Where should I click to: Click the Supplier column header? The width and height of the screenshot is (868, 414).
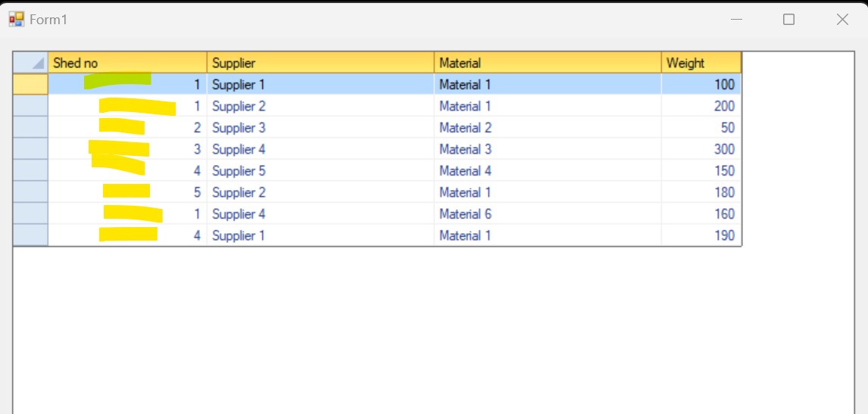coord(320,63)
